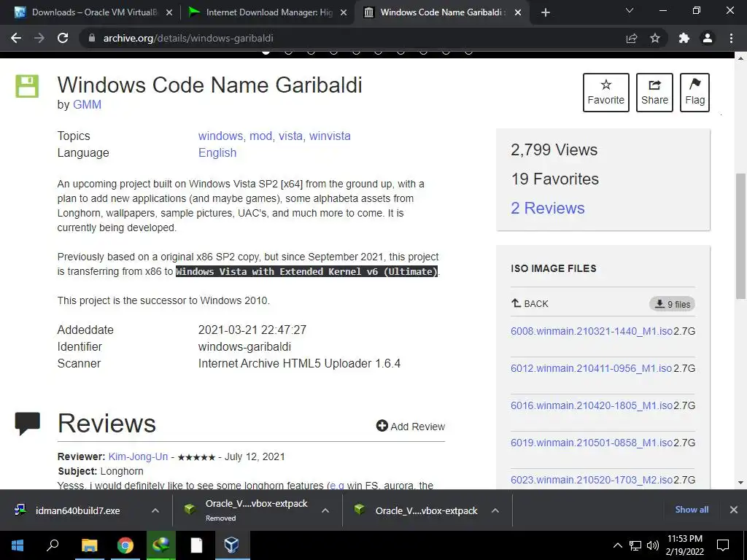The image size is (747, 560).
Task: Click Show all downloads
Action: tap(692, 510)
